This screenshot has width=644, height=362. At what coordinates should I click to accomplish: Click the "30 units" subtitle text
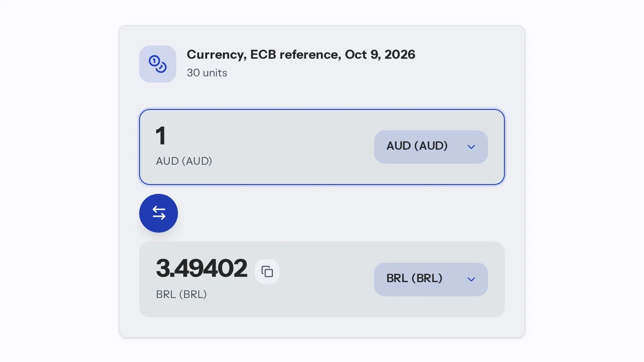(x=207, y=73)
